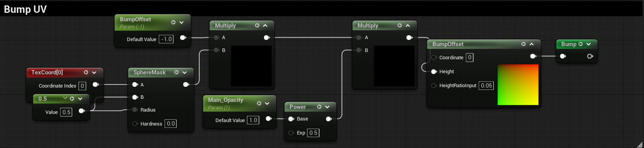
Task: Click the Power node output pin
Action: tap(329, 119)
